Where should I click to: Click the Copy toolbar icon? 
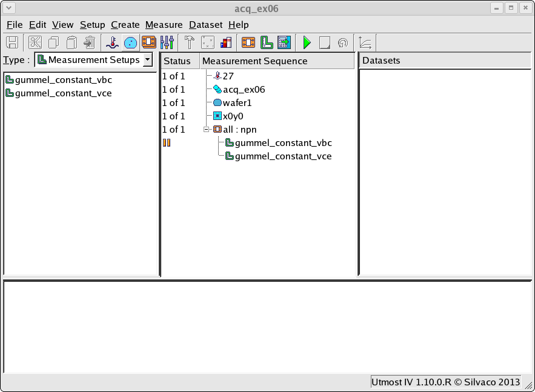pos(53,42)
